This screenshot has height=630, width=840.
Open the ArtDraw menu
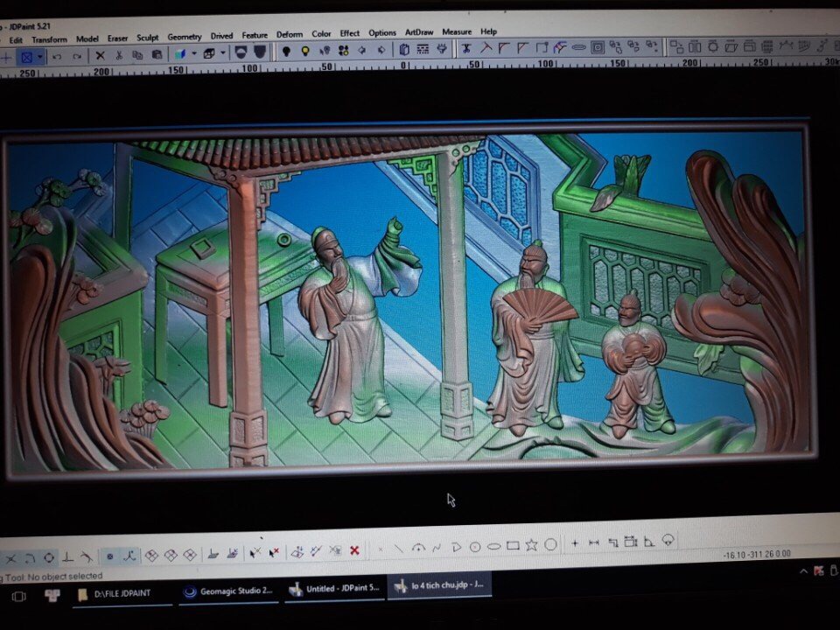coord(419,32)
